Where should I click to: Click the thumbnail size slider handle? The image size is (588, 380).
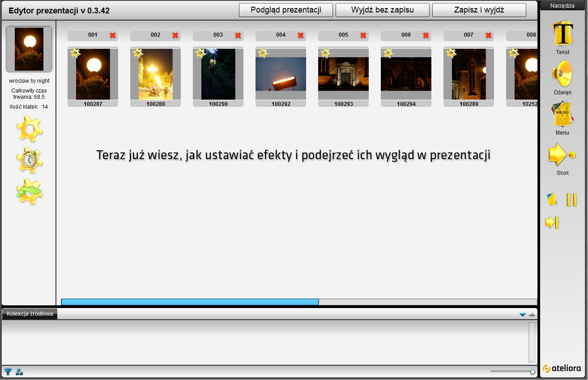click(533, 372)
